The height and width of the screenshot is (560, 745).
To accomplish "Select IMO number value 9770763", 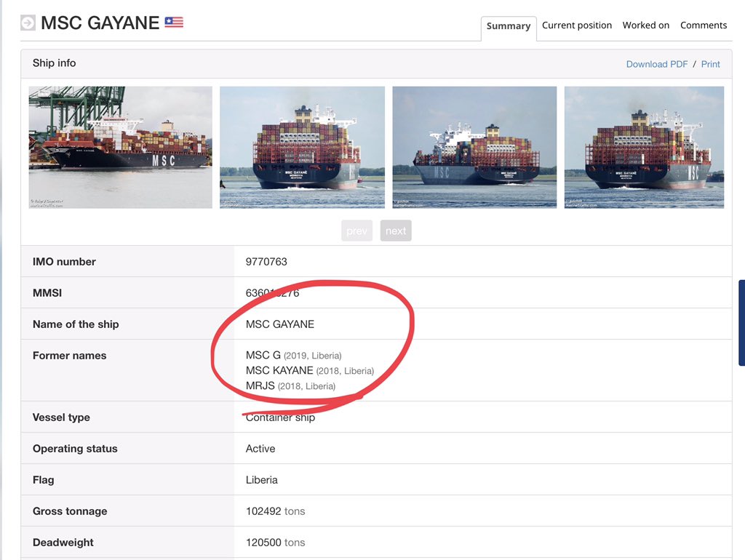I will pos(266,262).
